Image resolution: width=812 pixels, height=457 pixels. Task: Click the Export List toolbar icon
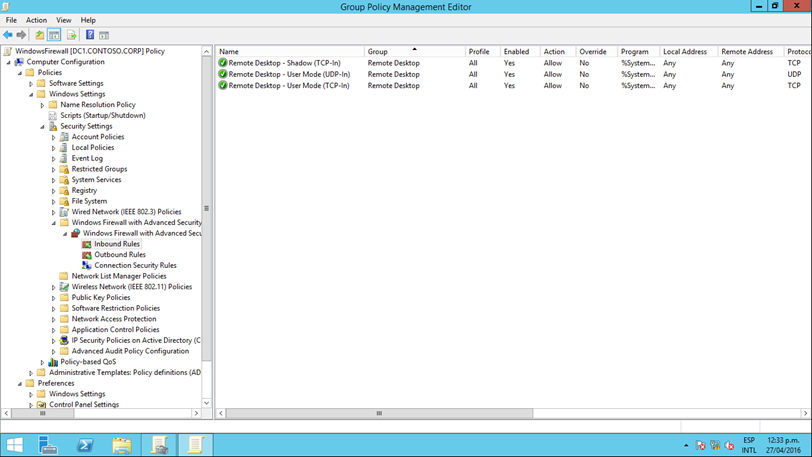click(71, 35)
